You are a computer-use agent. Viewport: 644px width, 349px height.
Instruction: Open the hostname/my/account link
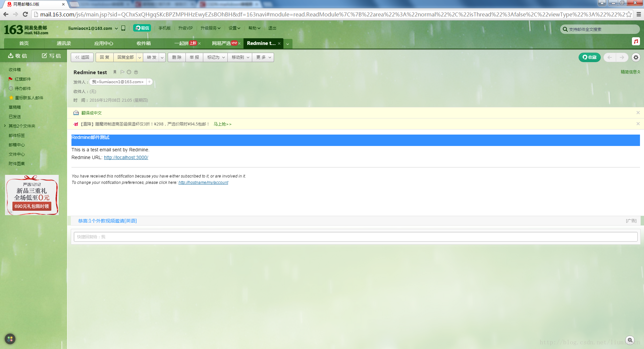[x=203, y=183]
